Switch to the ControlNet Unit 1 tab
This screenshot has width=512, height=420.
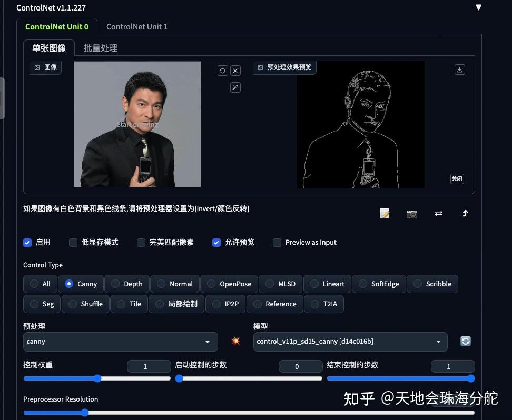click(136, 26)
